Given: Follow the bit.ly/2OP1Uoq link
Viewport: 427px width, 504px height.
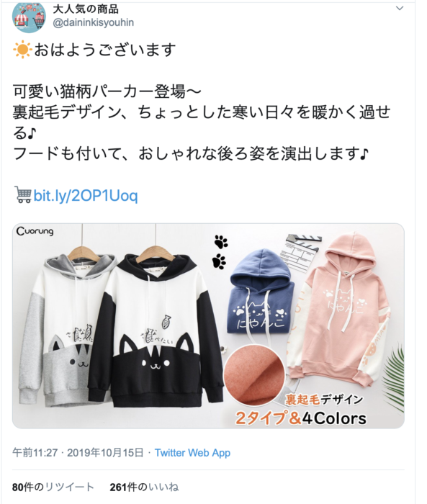Looking at the screenshot, I should 86,195.
